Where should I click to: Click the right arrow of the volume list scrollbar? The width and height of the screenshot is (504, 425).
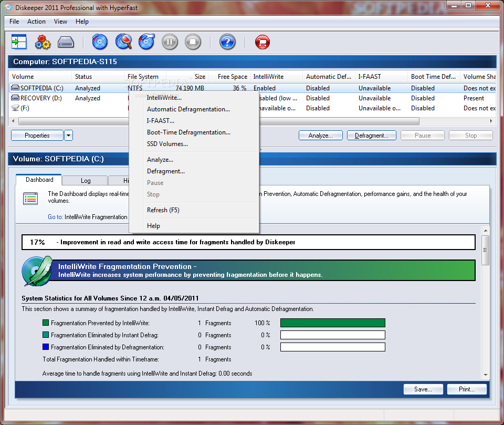491,121
